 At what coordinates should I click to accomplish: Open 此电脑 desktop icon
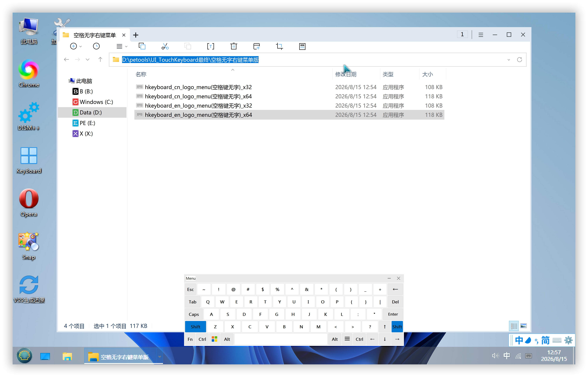tap(29, 31)
